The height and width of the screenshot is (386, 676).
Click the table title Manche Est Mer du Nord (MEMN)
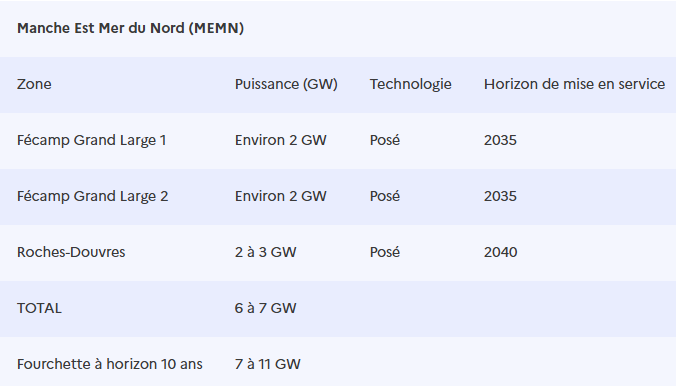(130, 28)
